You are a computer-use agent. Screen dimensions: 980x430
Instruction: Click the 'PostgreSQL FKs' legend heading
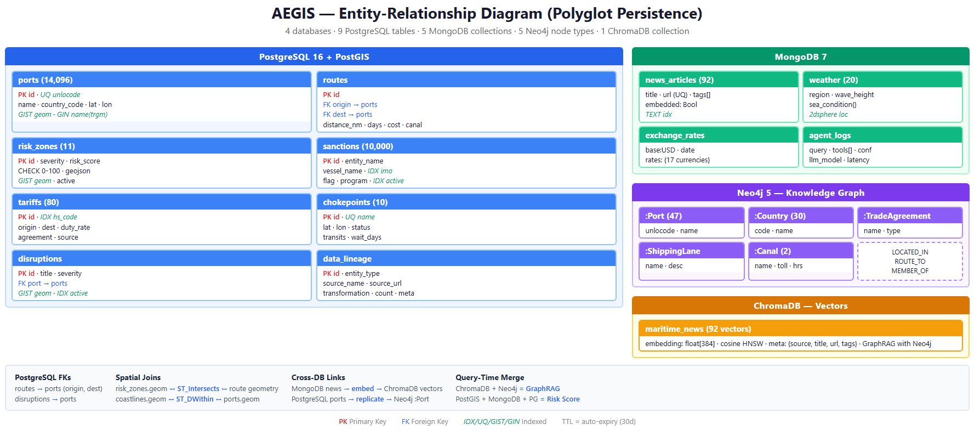click(x=43, y=378)
